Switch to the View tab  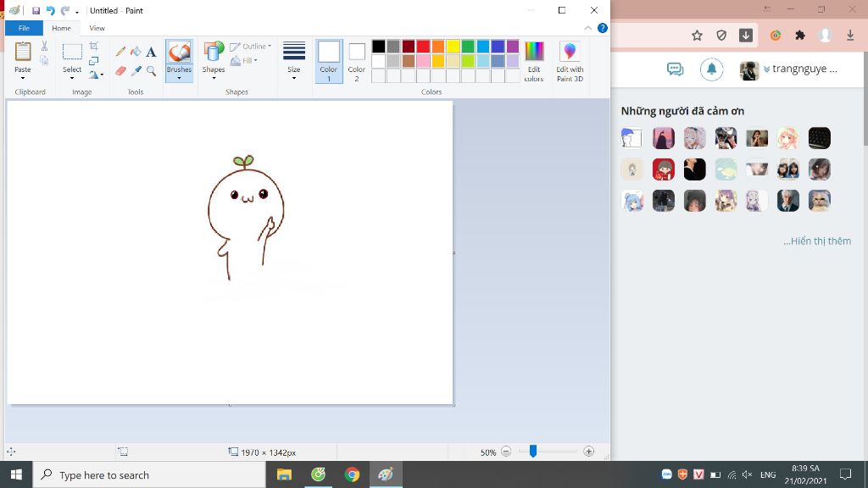(97, 28)
